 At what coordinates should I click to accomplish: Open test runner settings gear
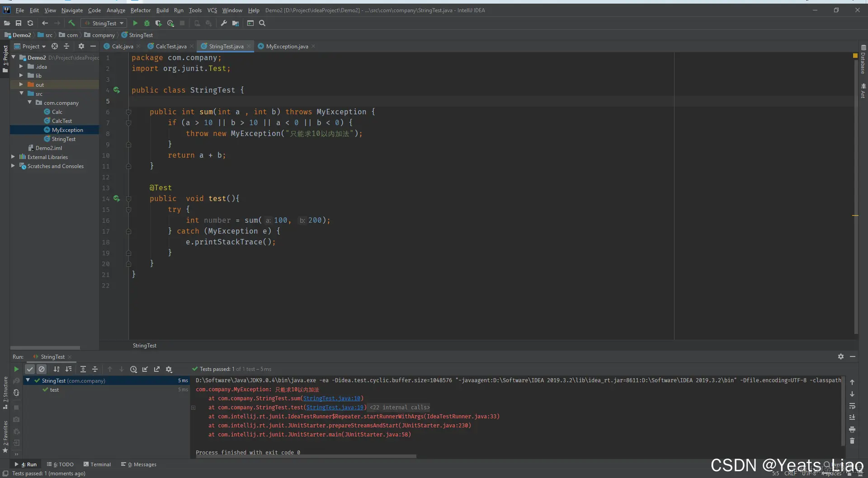point(169,369)
